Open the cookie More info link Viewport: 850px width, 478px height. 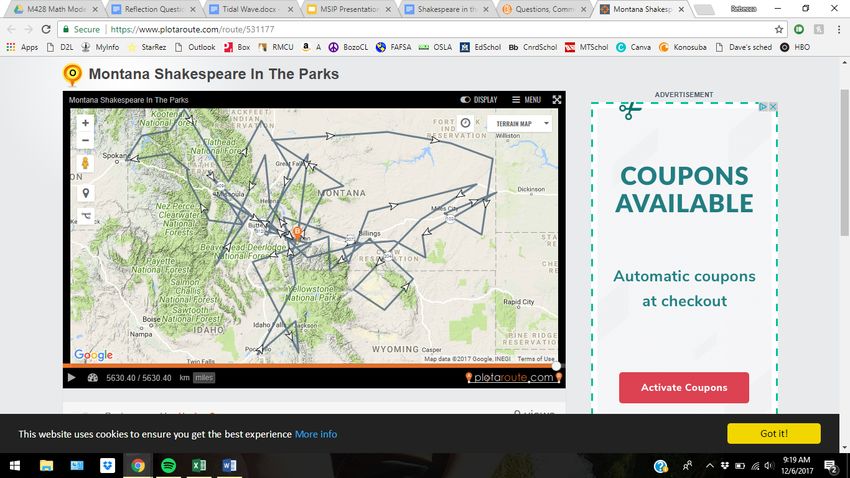click(x=315, y=434)
